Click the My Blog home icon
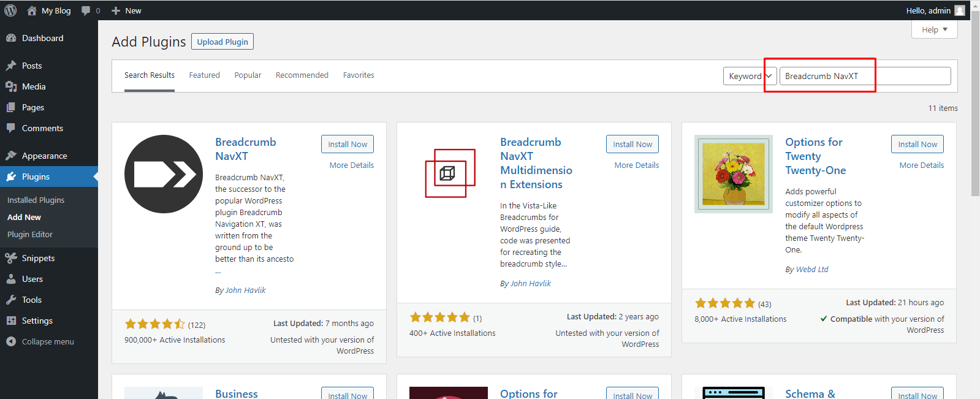Viewport: 980px width, 399px height. pyautogui.click(x=32, y=10)
